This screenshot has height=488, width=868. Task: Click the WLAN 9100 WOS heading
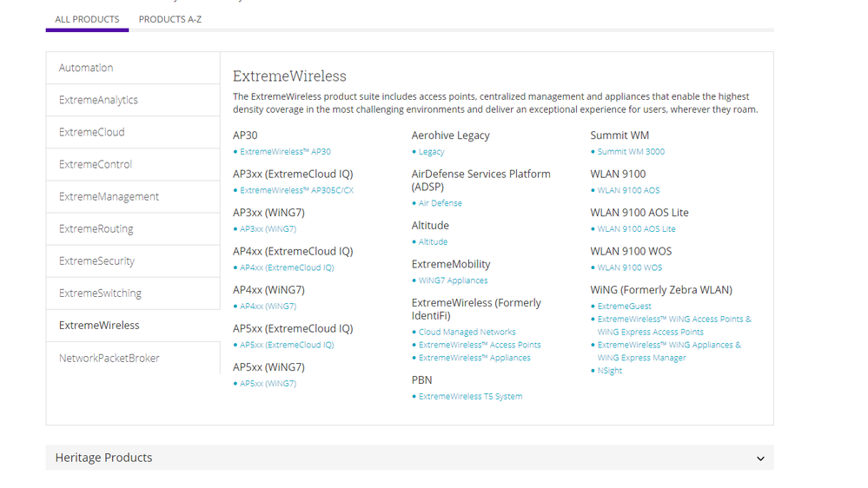pos(631,251)
